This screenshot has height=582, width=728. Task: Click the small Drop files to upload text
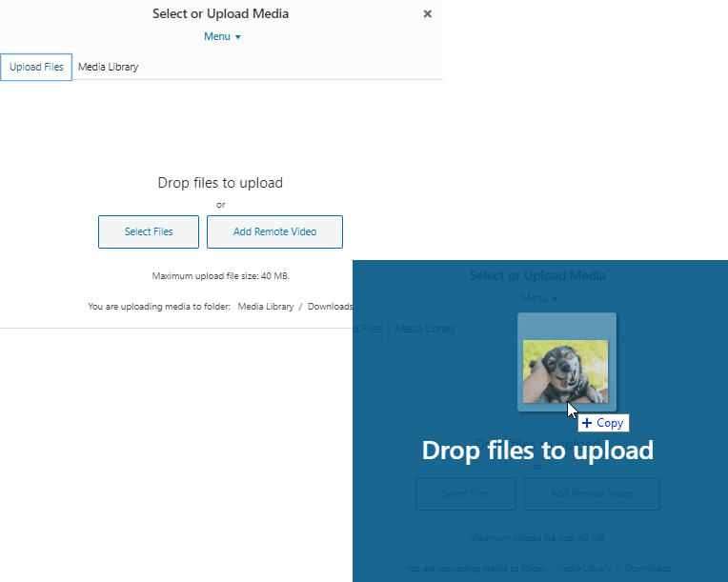click(x=220, y=183)
